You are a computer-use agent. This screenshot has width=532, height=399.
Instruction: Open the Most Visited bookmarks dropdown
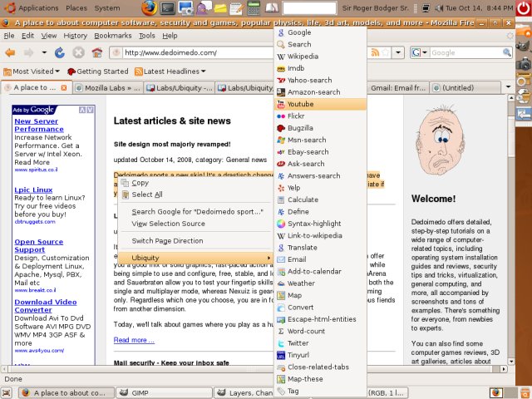[33, 71]
